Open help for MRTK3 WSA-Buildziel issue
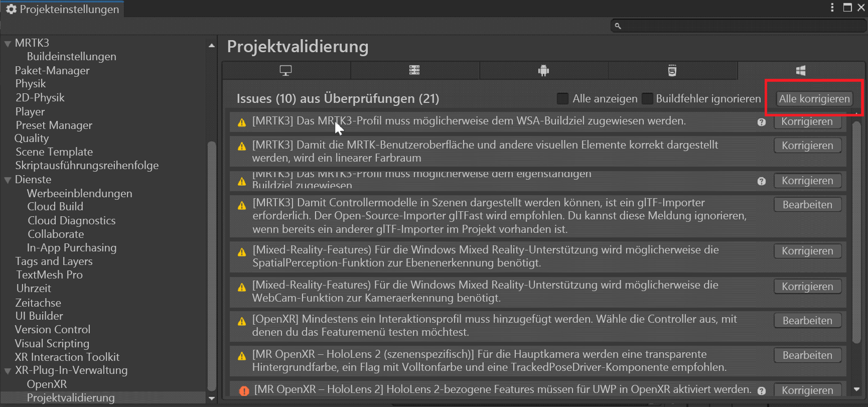Viewport: 868px width, 407px height. (762, 122)
